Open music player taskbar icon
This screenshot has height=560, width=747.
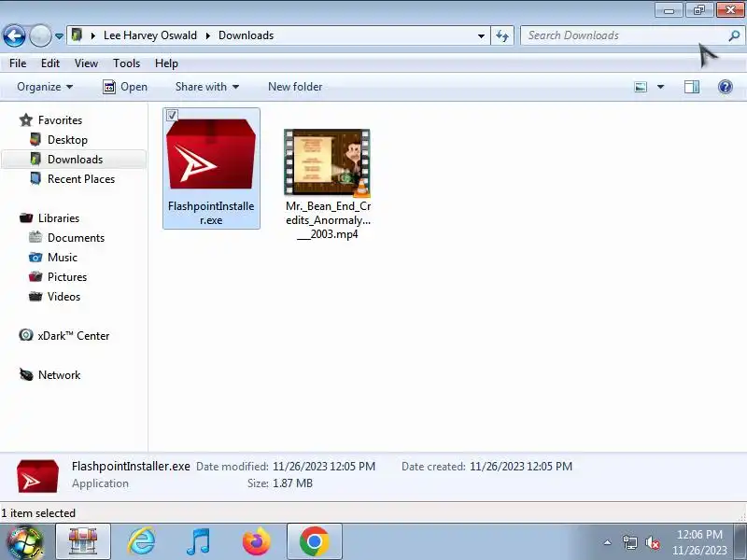click(198, 541)
